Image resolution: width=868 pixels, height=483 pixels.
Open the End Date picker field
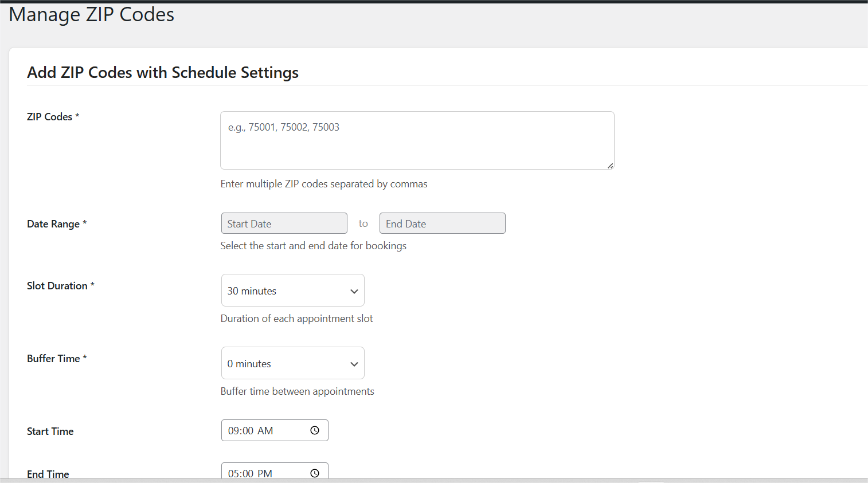click(442, 223)
